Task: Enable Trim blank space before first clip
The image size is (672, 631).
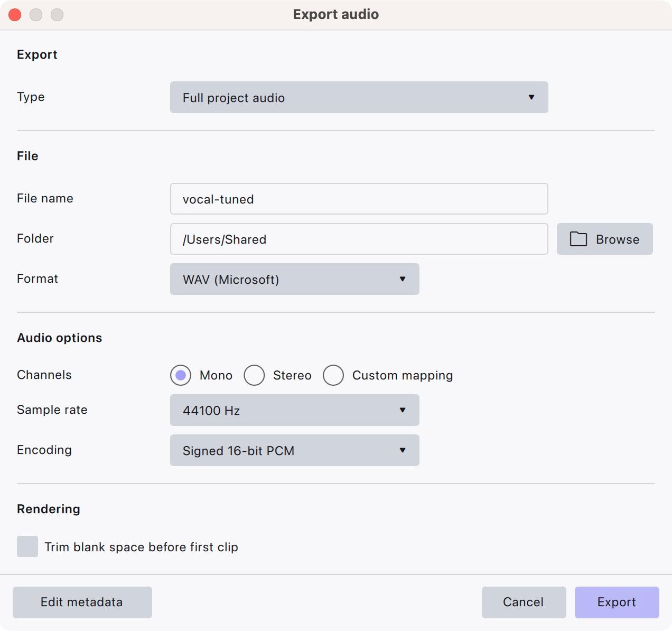Action: point(27,546)
